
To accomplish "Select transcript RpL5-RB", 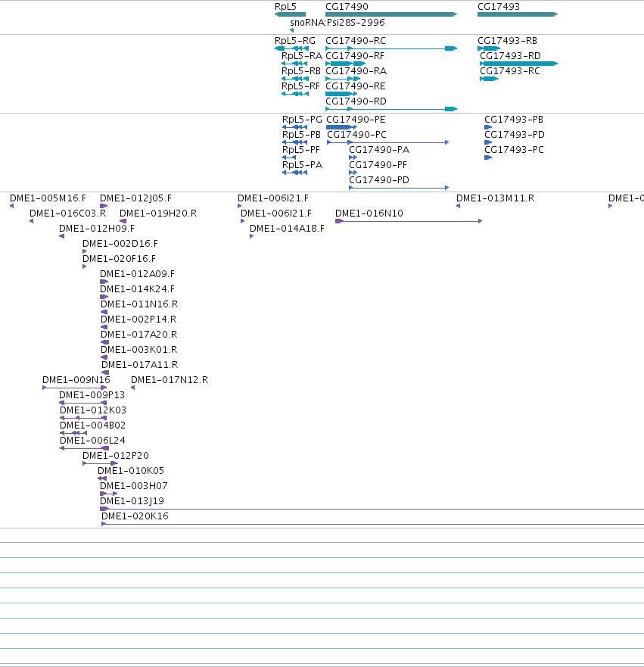I will click(x=295, y=79).
